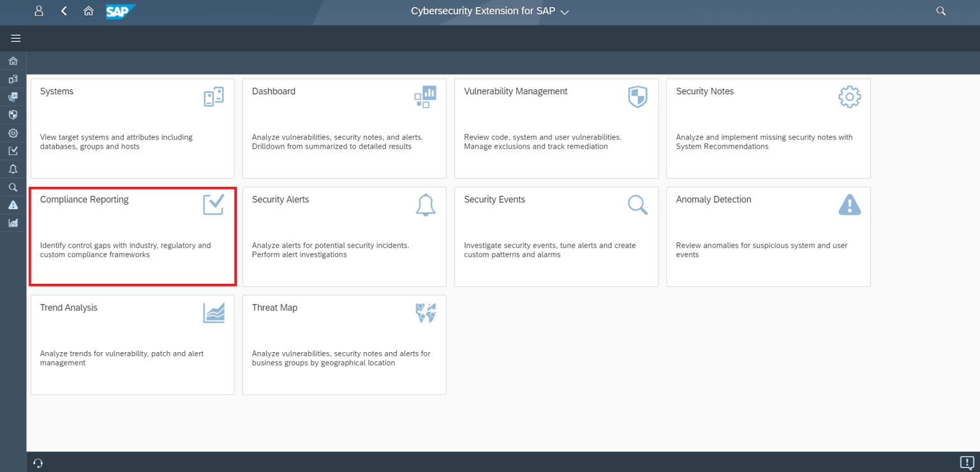Open the Anomaly Detection tile
Screen dimensions: 980x472
tap(768, 236)
